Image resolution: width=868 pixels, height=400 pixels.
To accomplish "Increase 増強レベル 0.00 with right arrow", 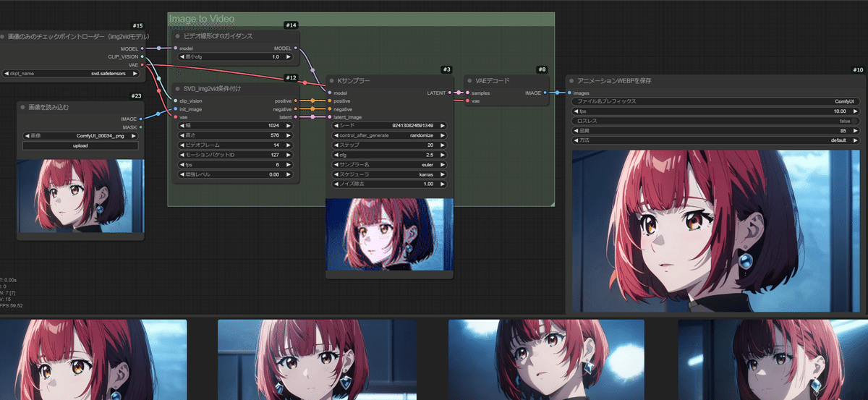I will tap(289, 174).
